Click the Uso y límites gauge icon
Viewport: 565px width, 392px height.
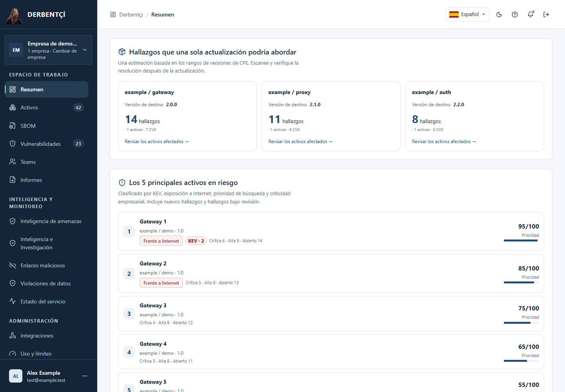(x=13, y=354)
